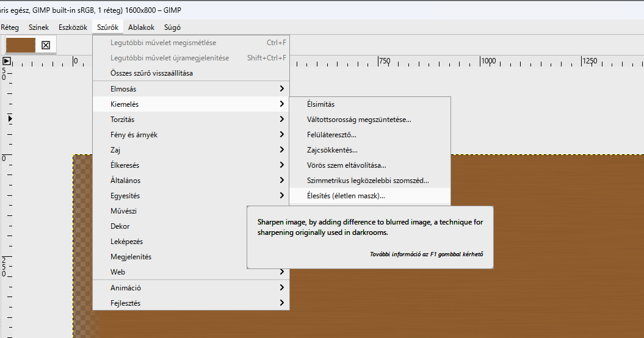
Task: Click the vertical ruler's triangular pointer marker
Action: 10,119
